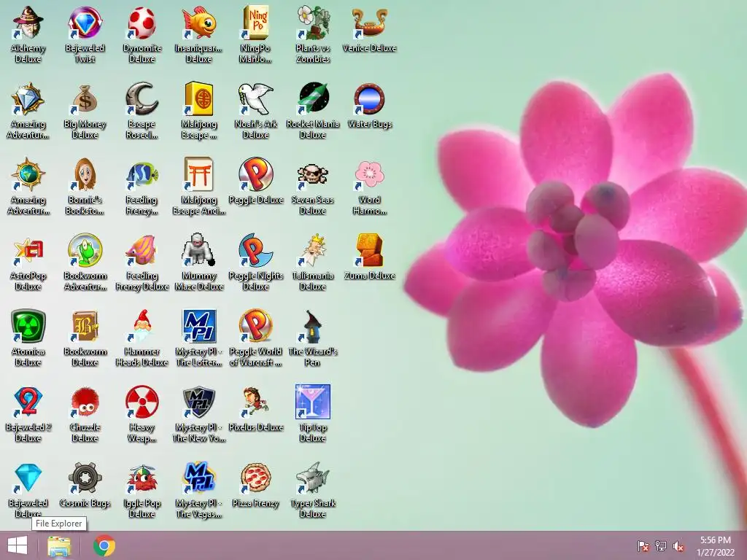Select the Hammer Heads Deluxe gnome icon
Image resolution: width=747 pixels, height=560 pixels.
pos(142,327)
